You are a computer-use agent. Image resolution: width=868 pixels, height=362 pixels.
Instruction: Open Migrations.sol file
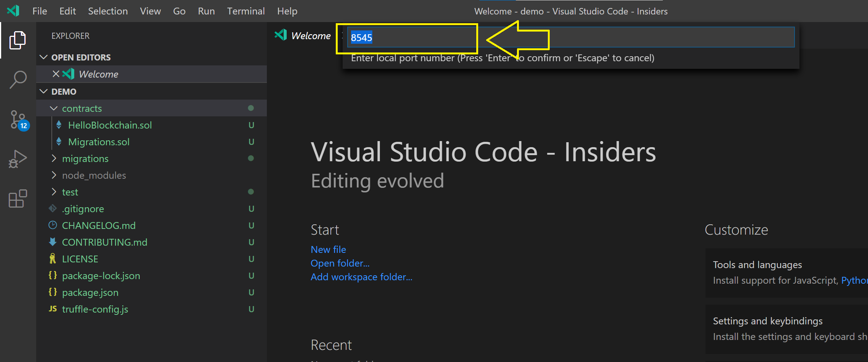(x=99, y=142)
